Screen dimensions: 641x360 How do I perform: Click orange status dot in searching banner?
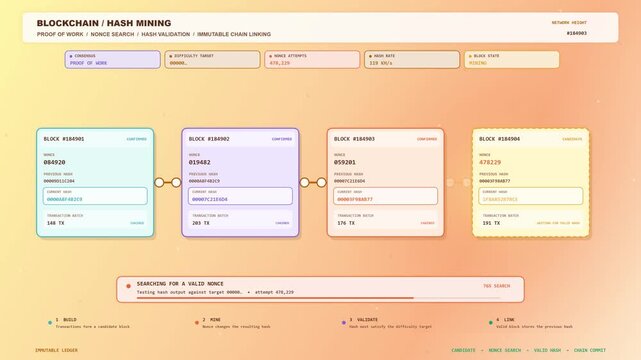pos(128,286)
